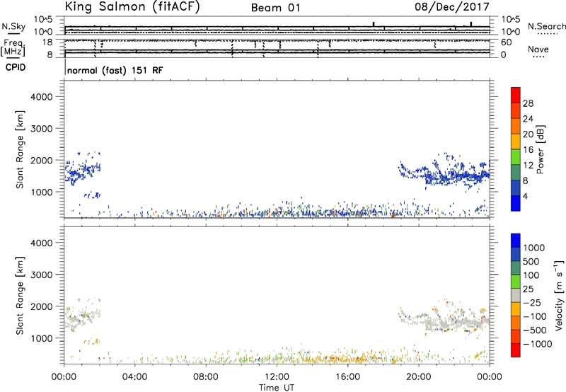Click the 'N.Search' legend label

(547, 26)
